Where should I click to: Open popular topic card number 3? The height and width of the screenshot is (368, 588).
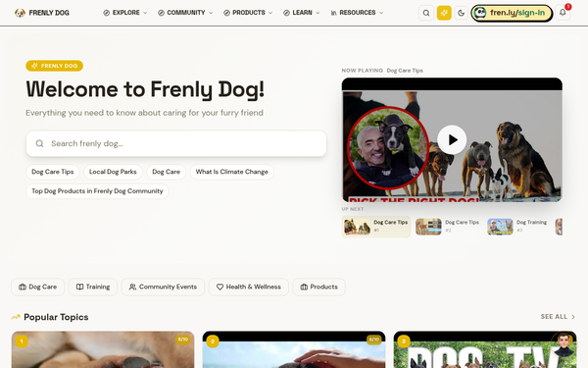point(485,349)
